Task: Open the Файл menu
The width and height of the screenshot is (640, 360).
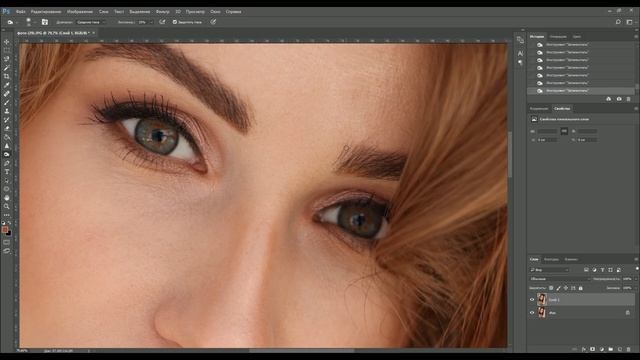Action: [x=20, y=11]
